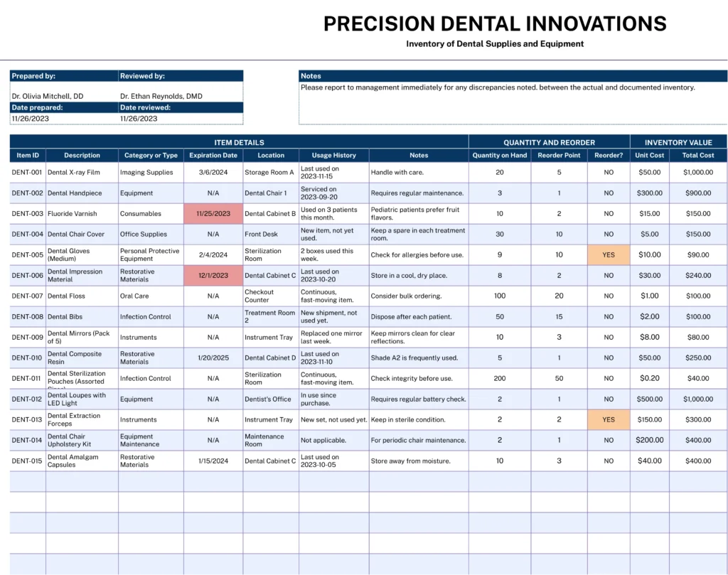The height and width of the screenshot is (575, 728).
Task: Click the QUANTITY AND REORDER section header
Action: point(550,142)
